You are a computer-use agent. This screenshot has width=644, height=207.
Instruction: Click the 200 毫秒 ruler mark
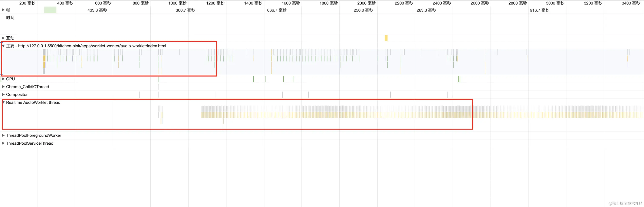pos(27,3)
